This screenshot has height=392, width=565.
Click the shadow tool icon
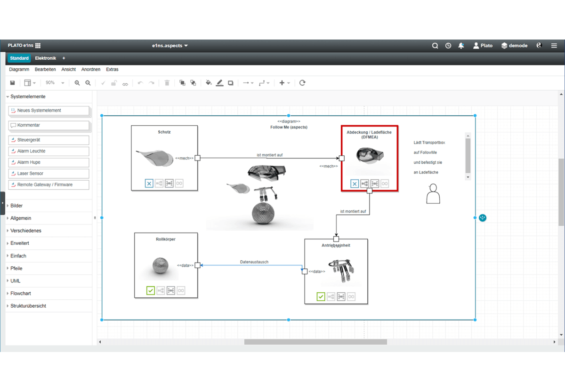click(x=231, y=83)
